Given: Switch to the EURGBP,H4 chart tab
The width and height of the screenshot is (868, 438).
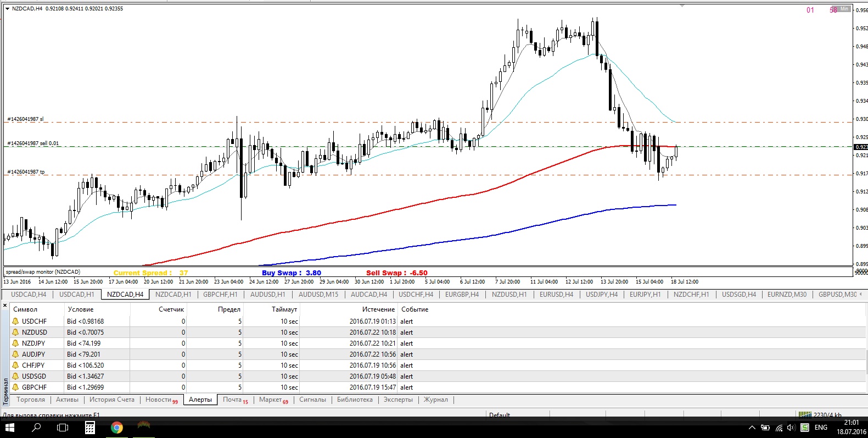Looking at the screenshot, I should click(462, 295).
